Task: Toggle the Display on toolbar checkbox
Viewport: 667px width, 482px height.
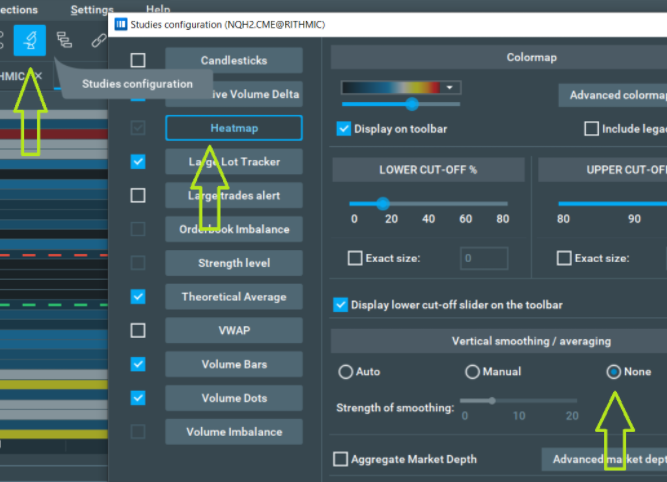Action: [x=345, y=128]
